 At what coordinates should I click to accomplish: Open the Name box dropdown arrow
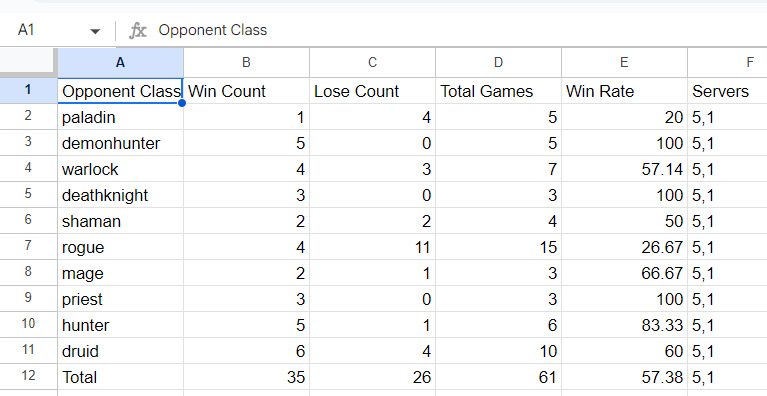(95, 31)
